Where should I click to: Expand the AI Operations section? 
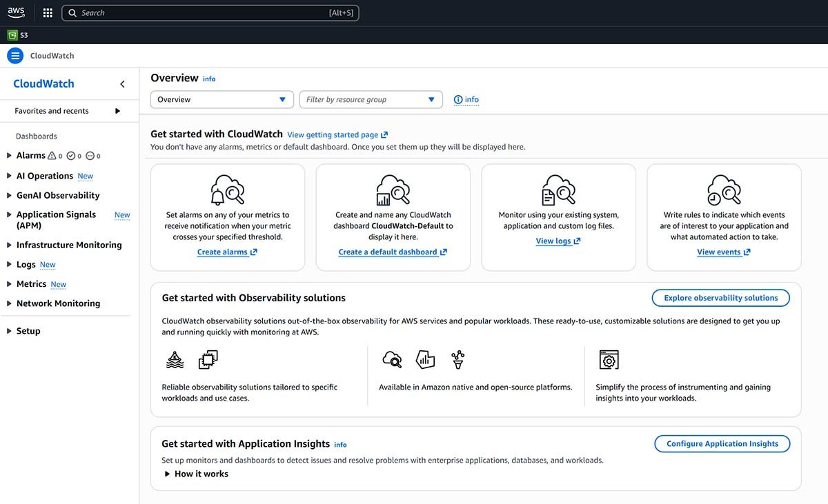9,176
